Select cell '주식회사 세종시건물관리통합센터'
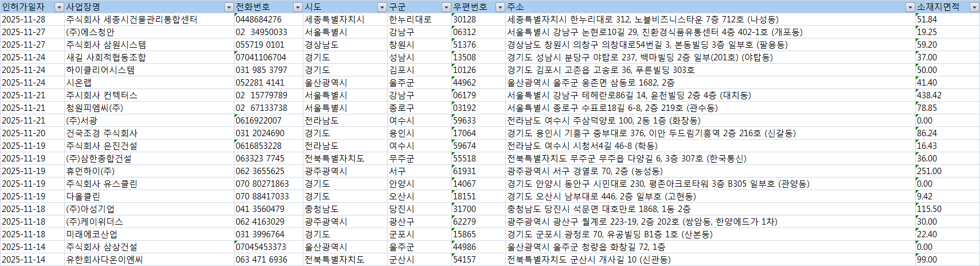This screenshot has height=266, width=980. point(149,20)
